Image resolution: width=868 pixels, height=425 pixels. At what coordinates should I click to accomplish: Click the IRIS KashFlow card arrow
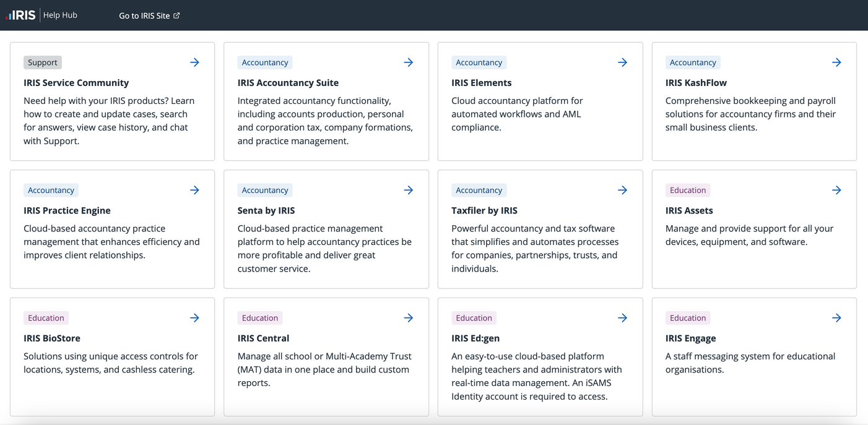click(836, 62)
